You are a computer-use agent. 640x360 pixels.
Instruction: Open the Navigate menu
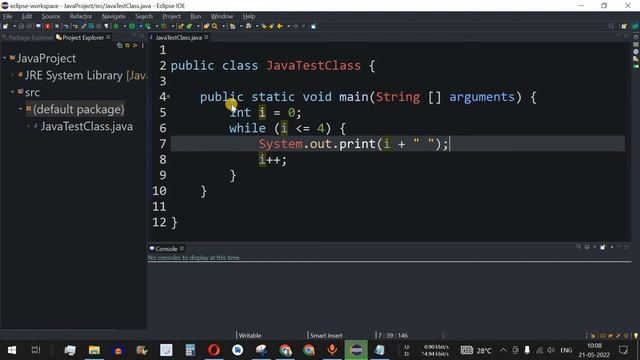click(x=113, y=16)
